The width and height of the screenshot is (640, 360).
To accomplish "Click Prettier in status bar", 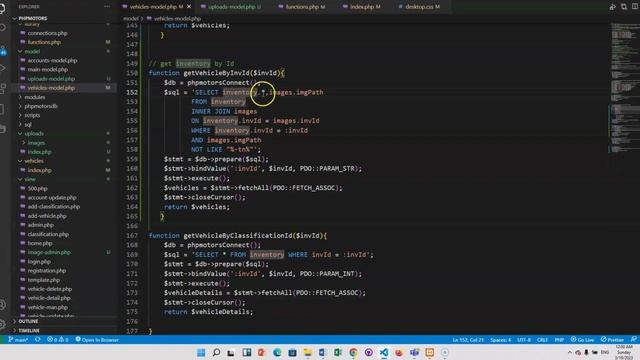I will (612, 340).
